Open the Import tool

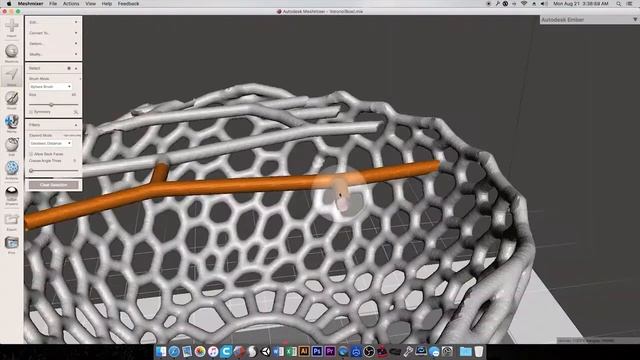[11, 27]
